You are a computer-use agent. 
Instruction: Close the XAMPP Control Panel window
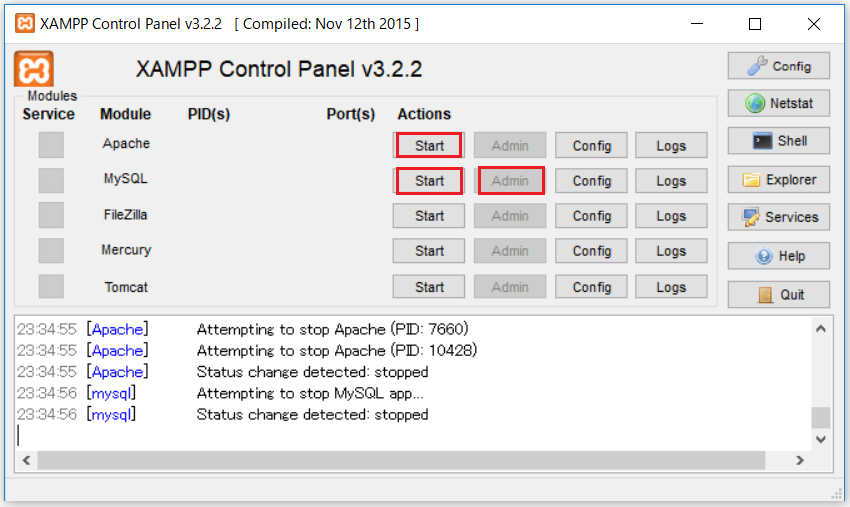click(x=814, y=24)
